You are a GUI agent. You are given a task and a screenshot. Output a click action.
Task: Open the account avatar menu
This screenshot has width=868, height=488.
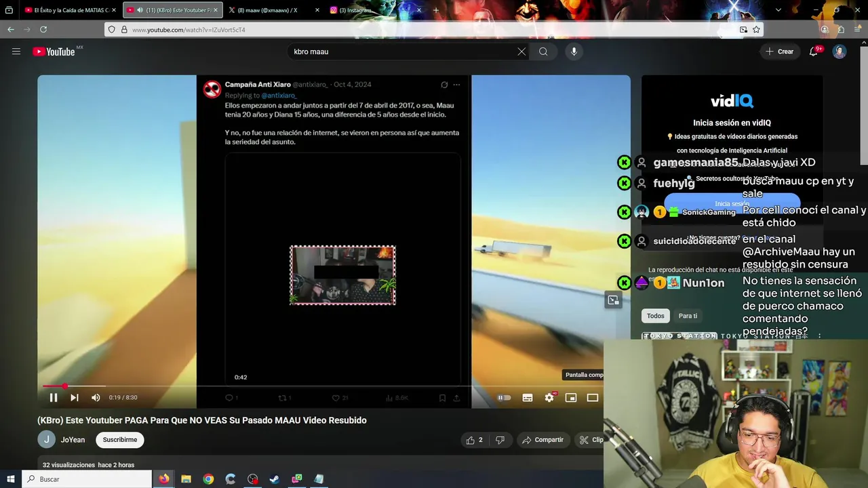[x=840, y=52]
